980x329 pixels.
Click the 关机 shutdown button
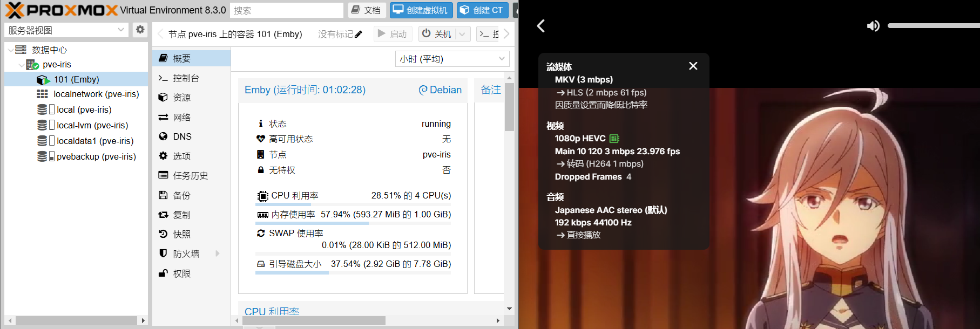click(437, 33)
